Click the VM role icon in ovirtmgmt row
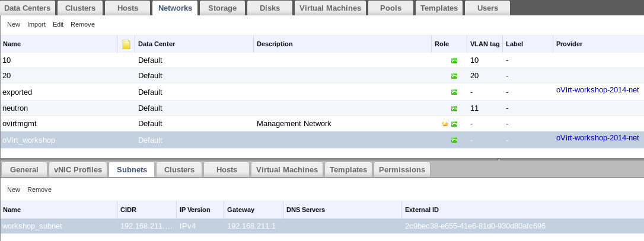This screenshot has height=241, width=644. tap(454, 124)
